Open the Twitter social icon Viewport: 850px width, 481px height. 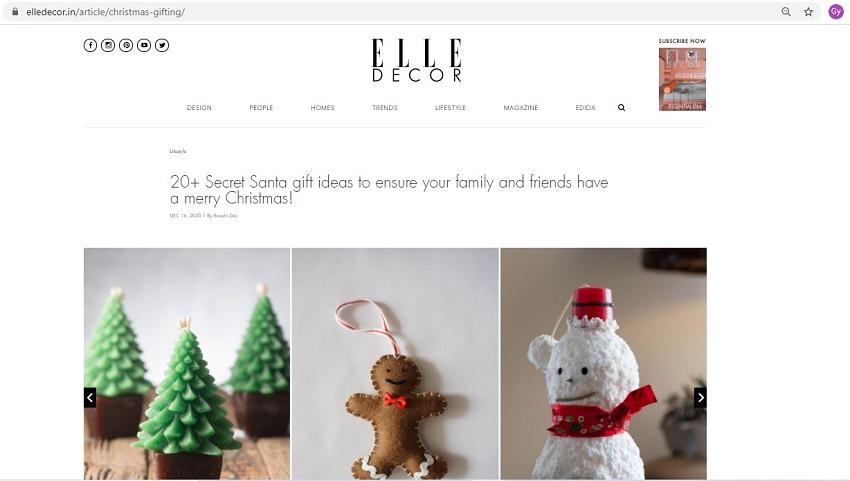[x=162, y=46]
